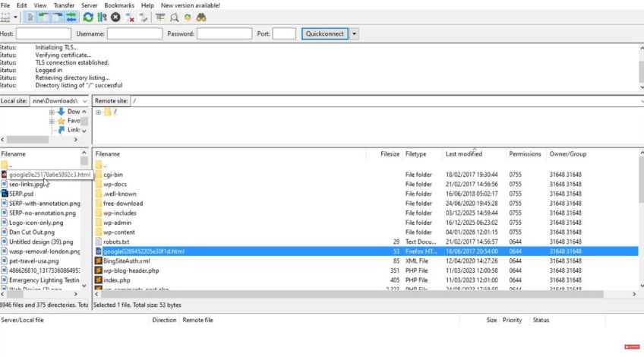This screenshot has height=357, width=644.
Task: Open Local site path dropdown
Action: (84, 101)
